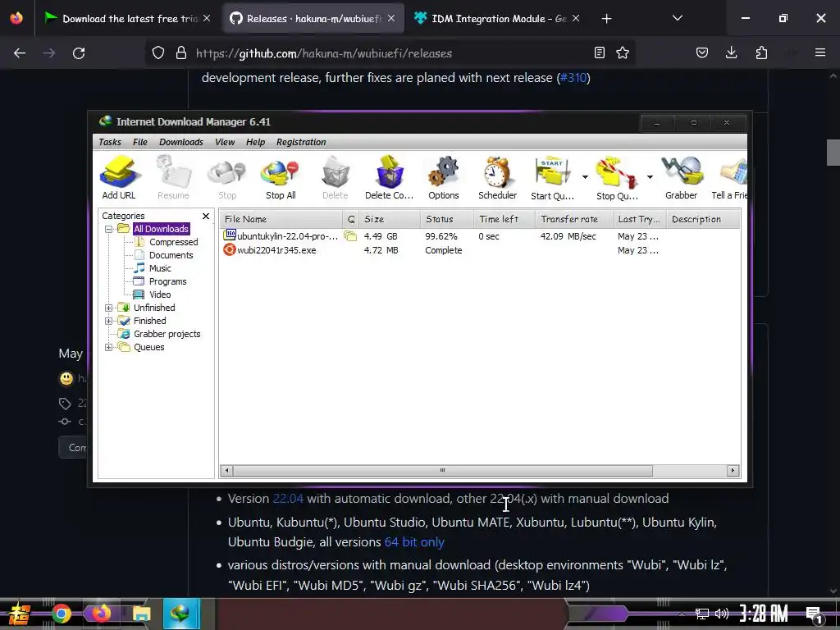Reload the page in Firefox

[x=79, y=53]
